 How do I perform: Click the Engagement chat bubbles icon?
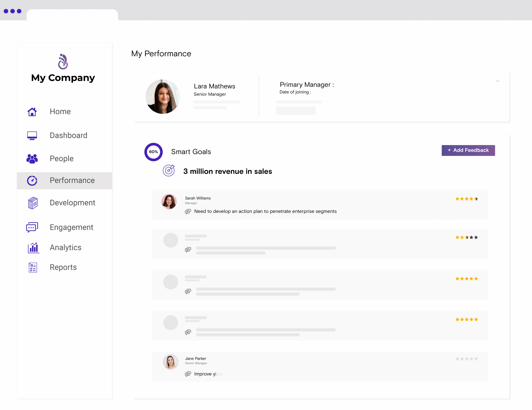[x=32, y=227]
